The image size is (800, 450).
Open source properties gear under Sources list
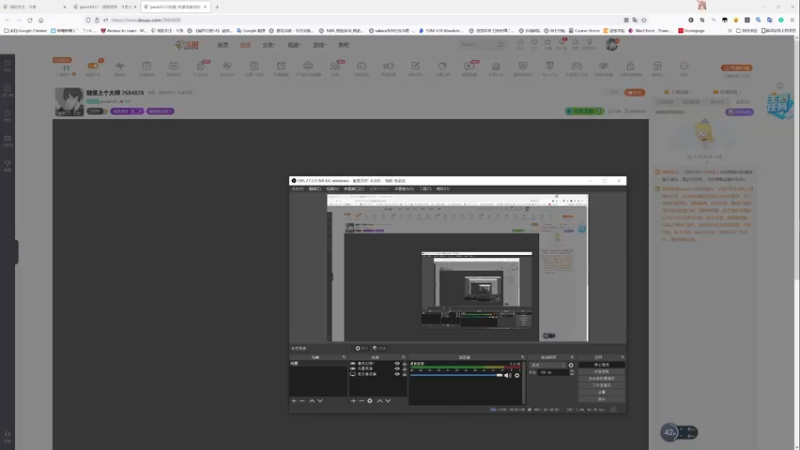pyautogui.click(x=370, y=401)
